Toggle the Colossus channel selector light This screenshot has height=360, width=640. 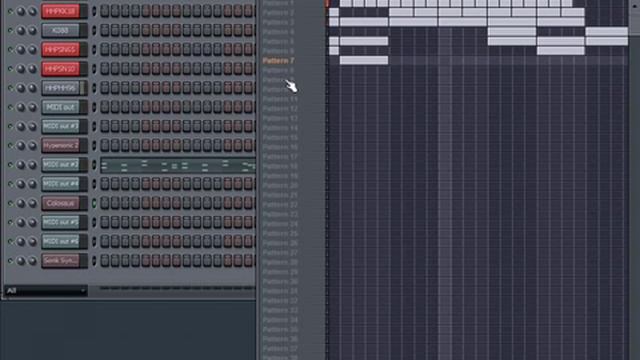click(94, 203)
